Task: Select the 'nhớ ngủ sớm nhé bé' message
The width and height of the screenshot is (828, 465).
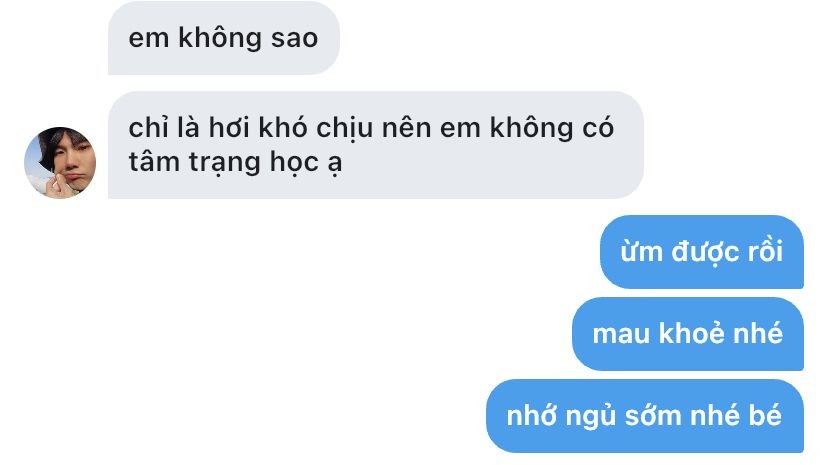Action: (645, 415)
